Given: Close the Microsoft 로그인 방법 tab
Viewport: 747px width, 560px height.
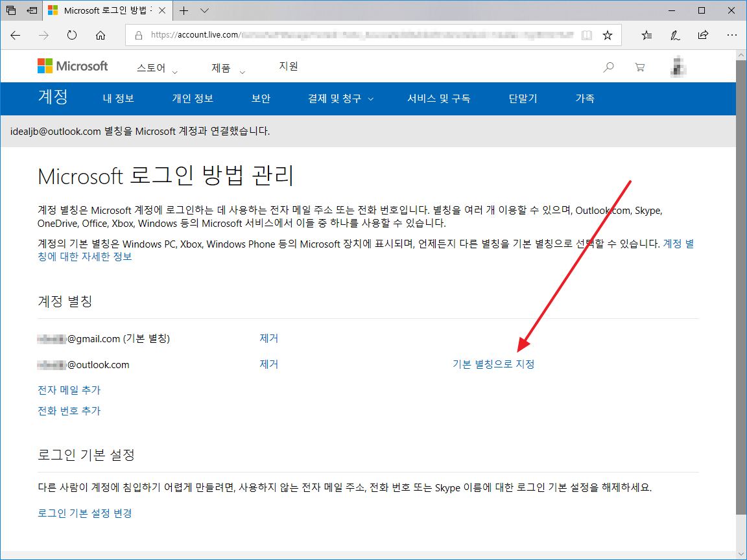Looking at the screenshot, I should point(162,10).
